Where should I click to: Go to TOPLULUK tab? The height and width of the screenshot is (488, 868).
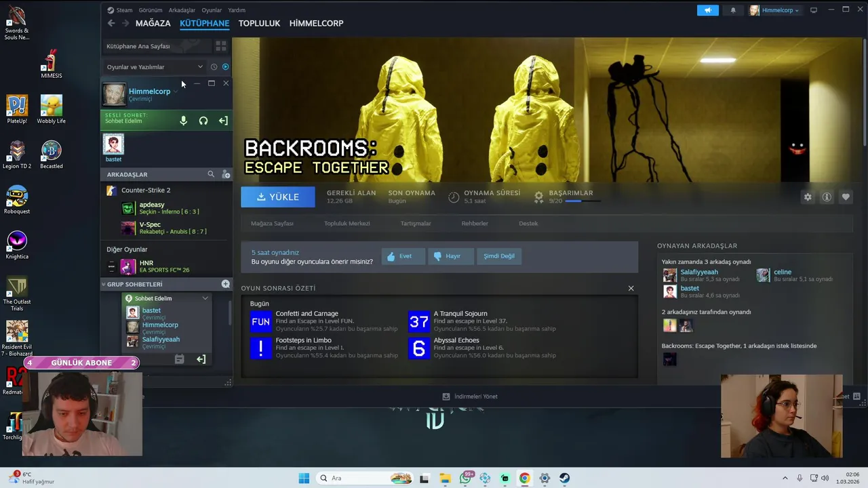tap(259, 23)
